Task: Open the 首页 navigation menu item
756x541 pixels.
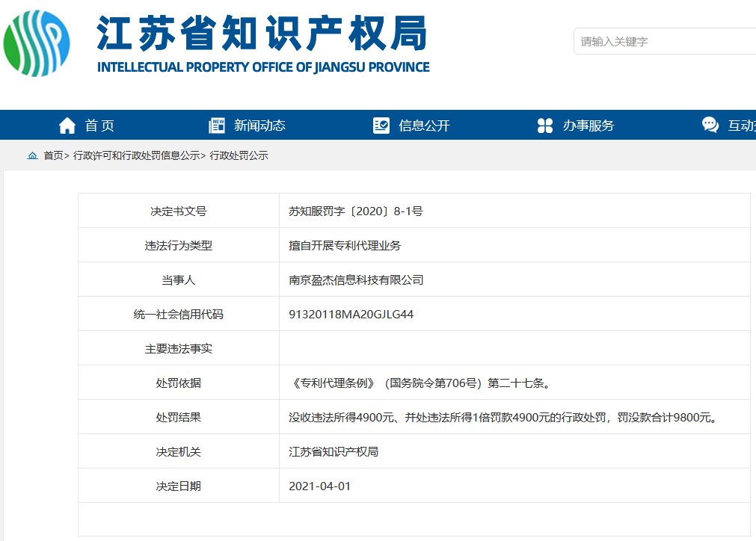Action: point(99,126)
